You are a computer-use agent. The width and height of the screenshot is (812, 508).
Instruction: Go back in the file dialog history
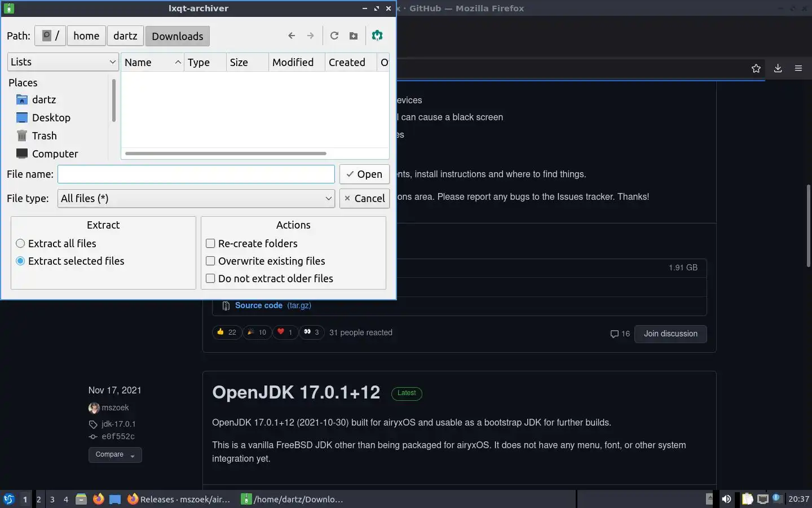pos(292,36)
